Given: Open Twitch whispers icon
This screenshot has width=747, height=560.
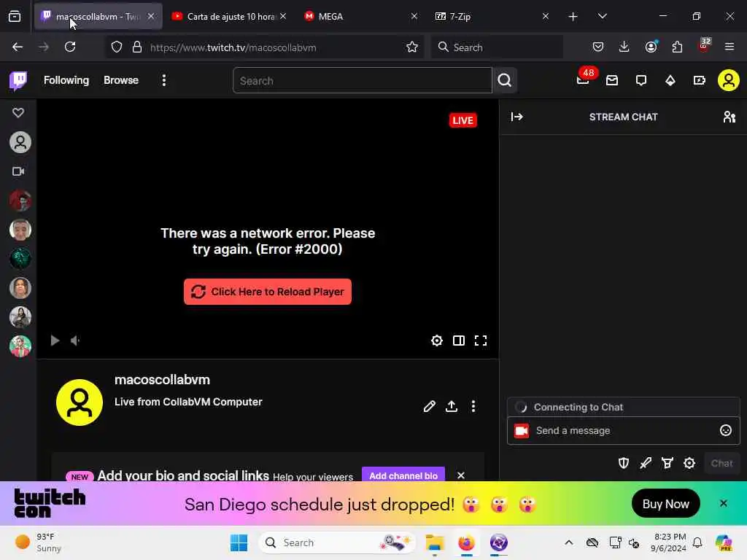Looking at the screenshot, I should pos(641,80).
